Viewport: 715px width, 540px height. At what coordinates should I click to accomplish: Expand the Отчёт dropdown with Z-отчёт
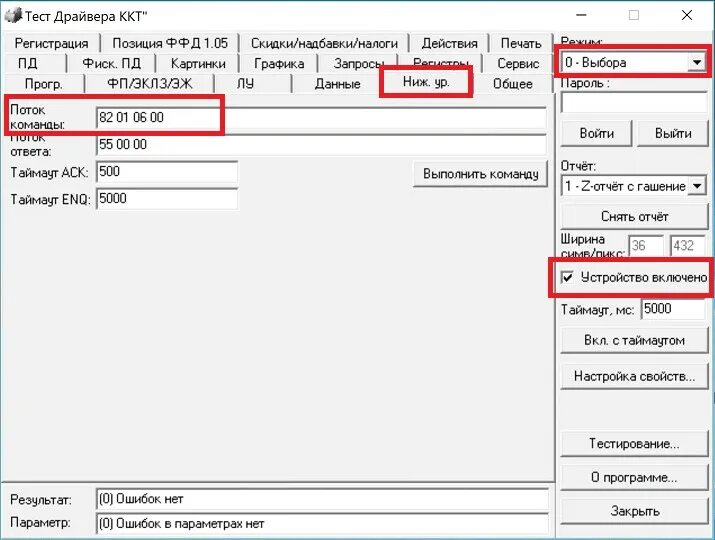point(633,186)
